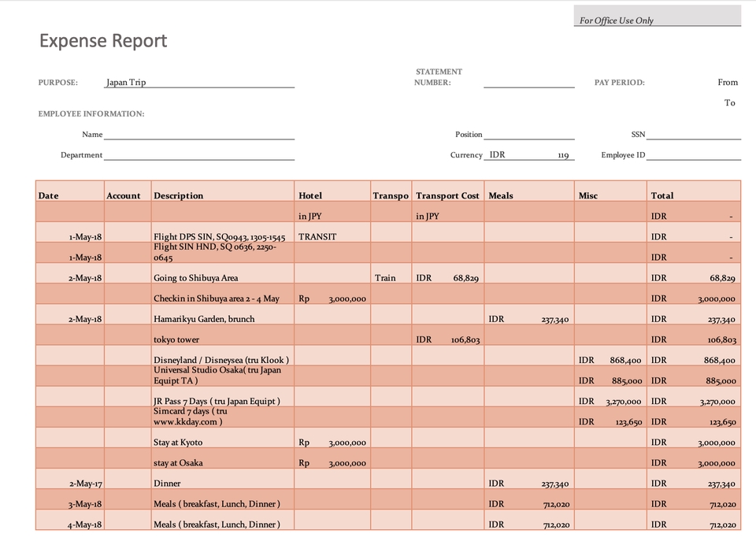The image size is (756, 545).
Task: Select the 'Hamarikyu Garden, brunch' cell
Action: pyautogui.click(x=223, y=314)
